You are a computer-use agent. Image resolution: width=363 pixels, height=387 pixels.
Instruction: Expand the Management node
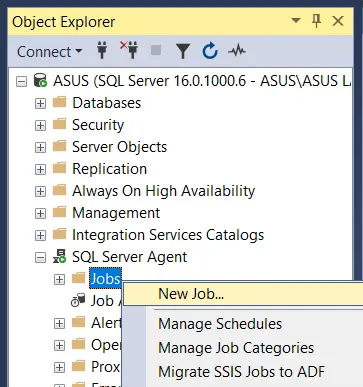[40, 213]
